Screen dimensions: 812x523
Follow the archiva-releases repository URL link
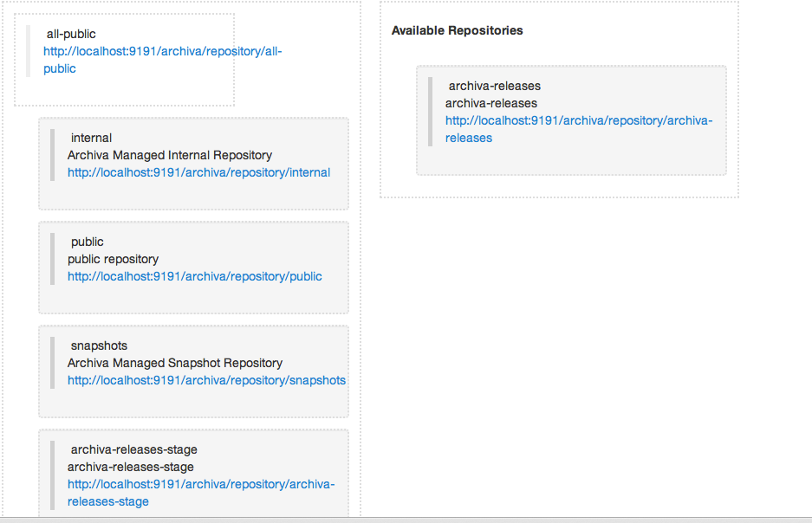point(578,121)
